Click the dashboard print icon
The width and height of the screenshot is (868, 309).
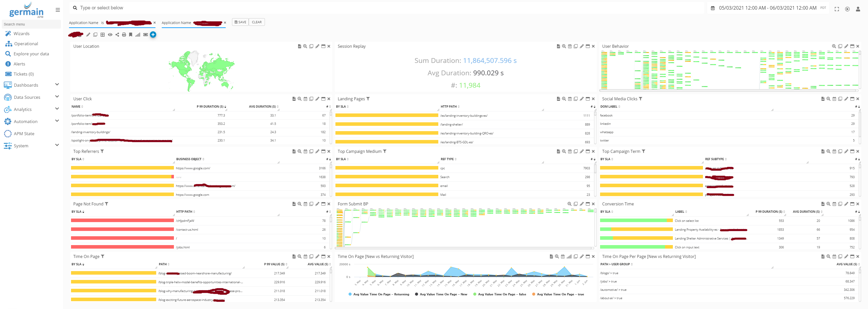tap(124, 35)
